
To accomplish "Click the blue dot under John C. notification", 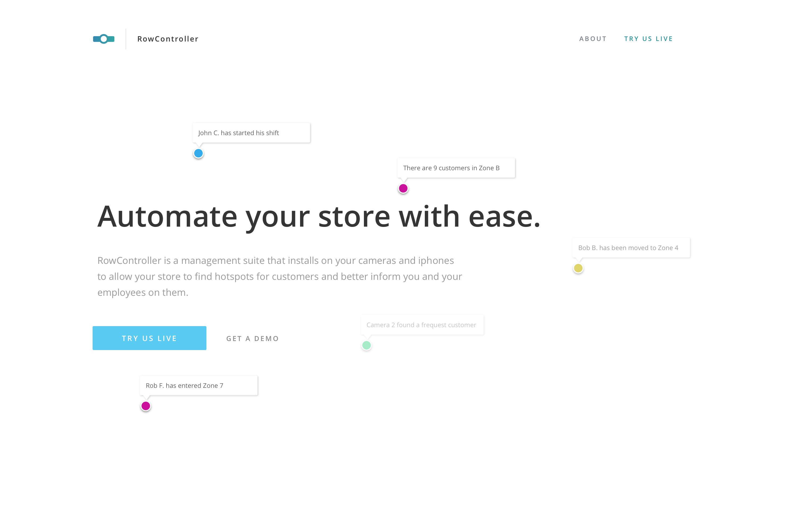I will [x=198, y=153].
